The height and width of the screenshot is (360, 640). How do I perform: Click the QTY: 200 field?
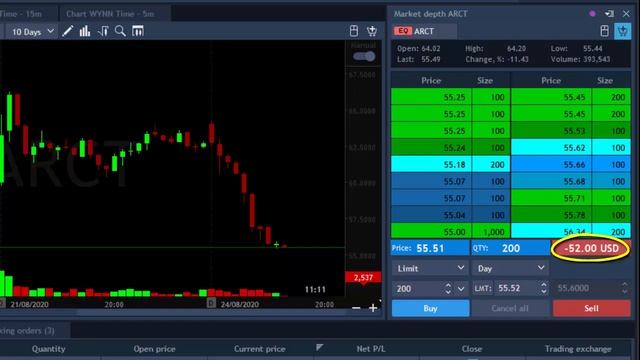tap(510, 248)
